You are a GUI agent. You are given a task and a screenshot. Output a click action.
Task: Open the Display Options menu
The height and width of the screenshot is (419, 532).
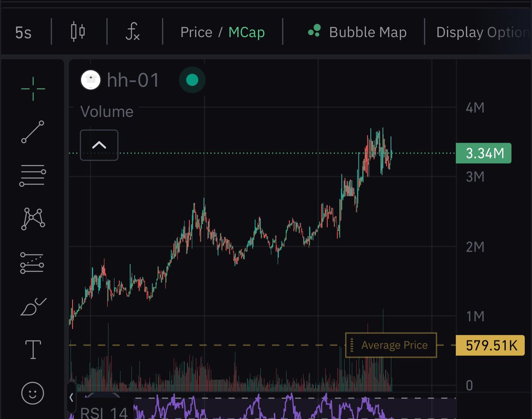483,32
